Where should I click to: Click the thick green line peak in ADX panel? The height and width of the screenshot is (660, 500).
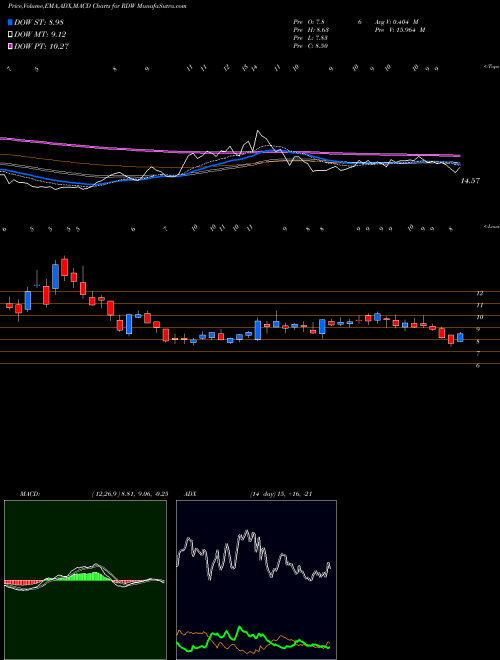point(240,627)
